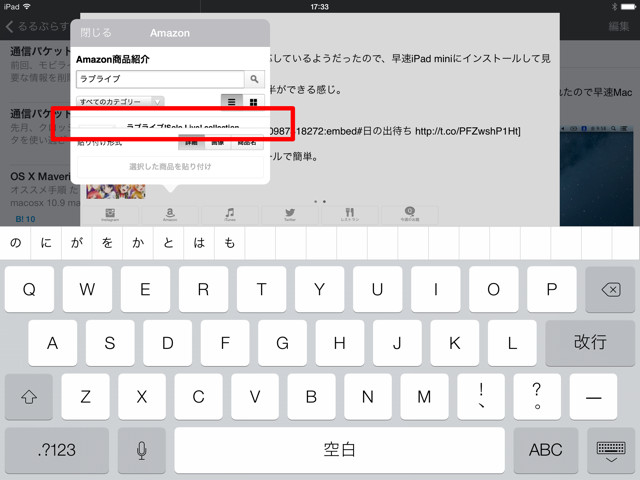Choose suggestion に
Viewport: 640px width, 480px height.
click(x=46, y=243)
